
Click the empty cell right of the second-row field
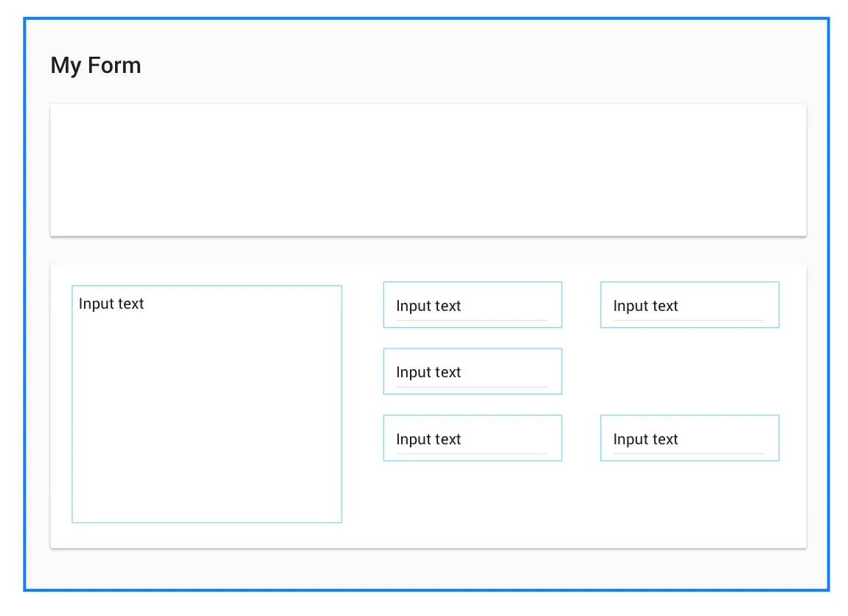[689, 371]
